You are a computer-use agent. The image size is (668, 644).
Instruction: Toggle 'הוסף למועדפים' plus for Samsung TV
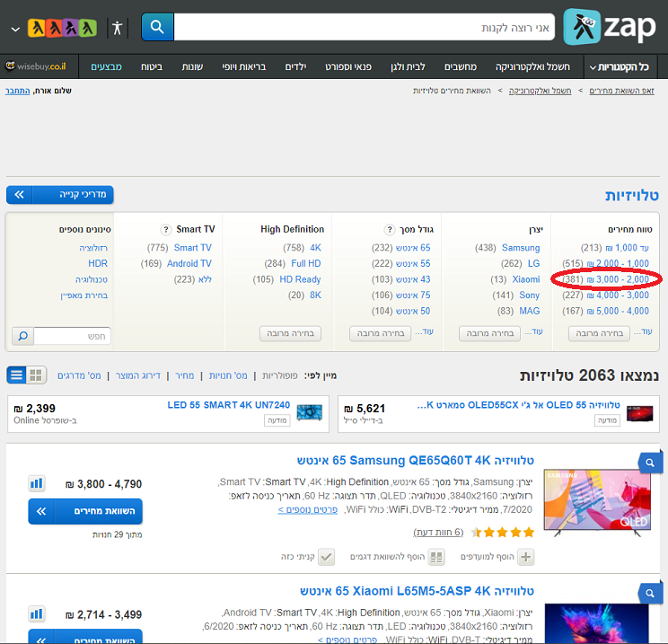(526, 557)
